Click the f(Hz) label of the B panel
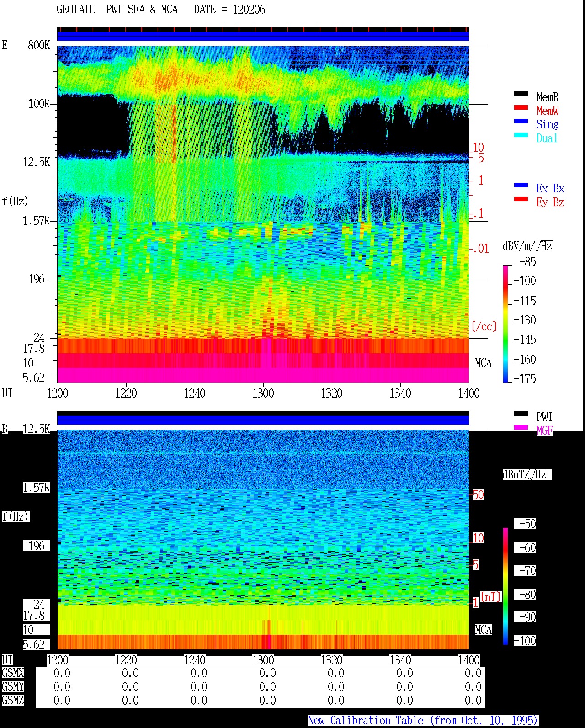 15,516
